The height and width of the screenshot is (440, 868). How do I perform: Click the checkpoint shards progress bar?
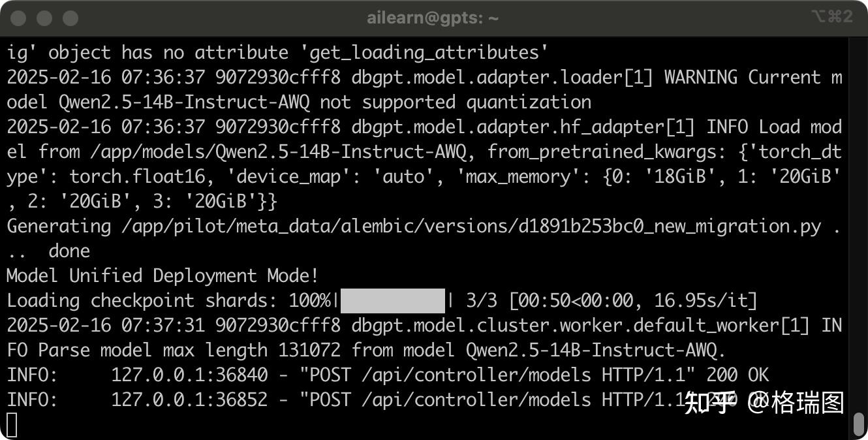pos(392,301)
